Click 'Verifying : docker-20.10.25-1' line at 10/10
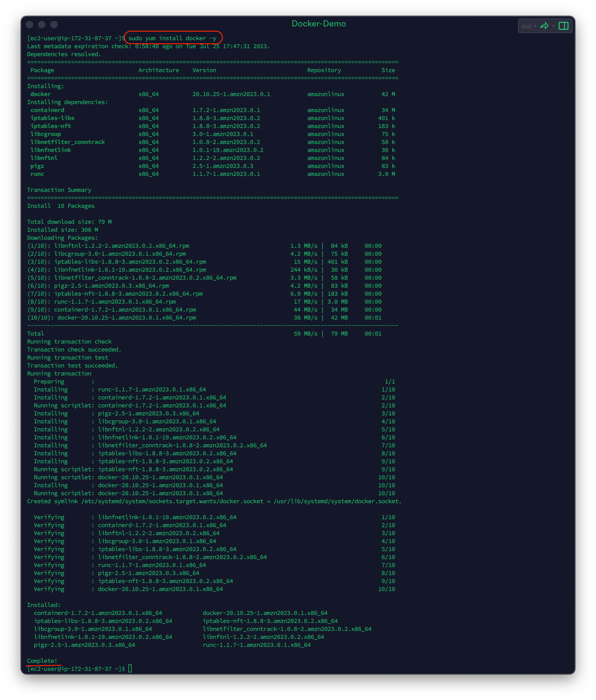The image size is (596, 700). pos(215,589)
